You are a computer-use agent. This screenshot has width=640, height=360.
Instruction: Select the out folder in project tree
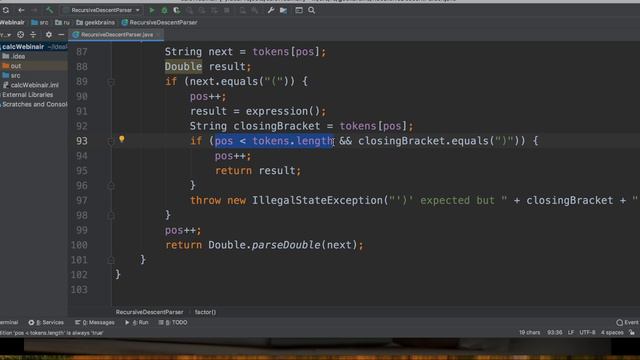pyautogui.click(x=12, y=66)
